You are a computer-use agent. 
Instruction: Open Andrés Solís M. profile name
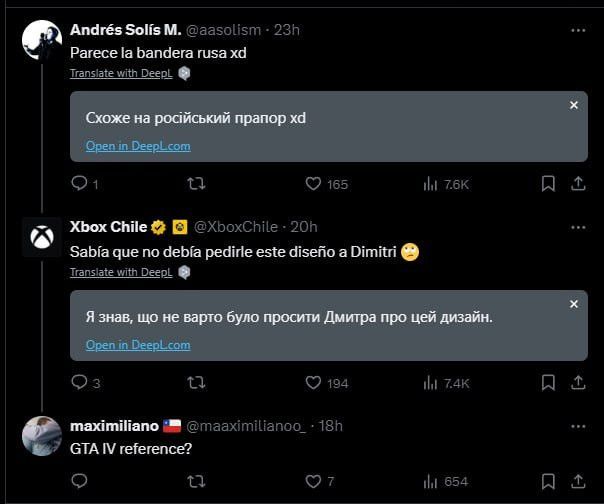125,30
